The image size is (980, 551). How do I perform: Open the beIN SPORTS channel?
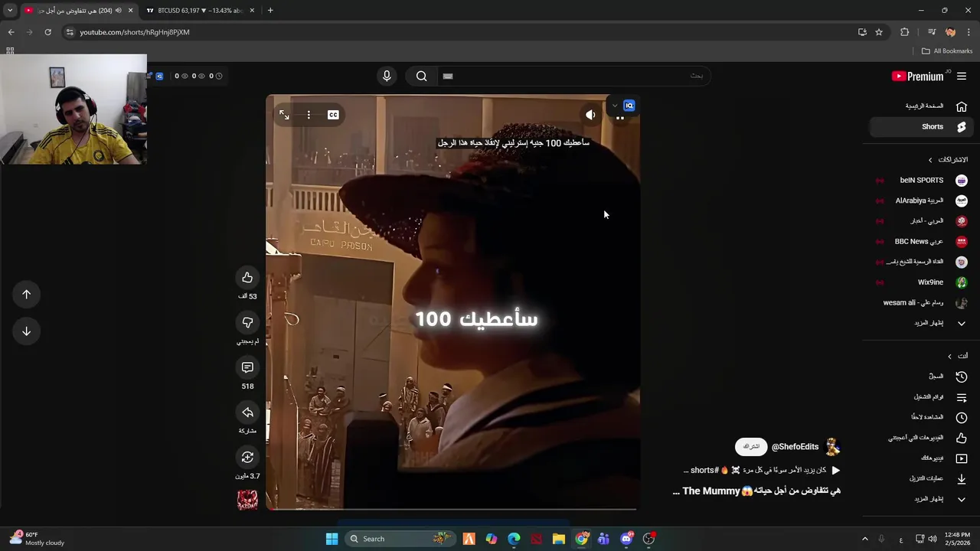coord(920,181)
